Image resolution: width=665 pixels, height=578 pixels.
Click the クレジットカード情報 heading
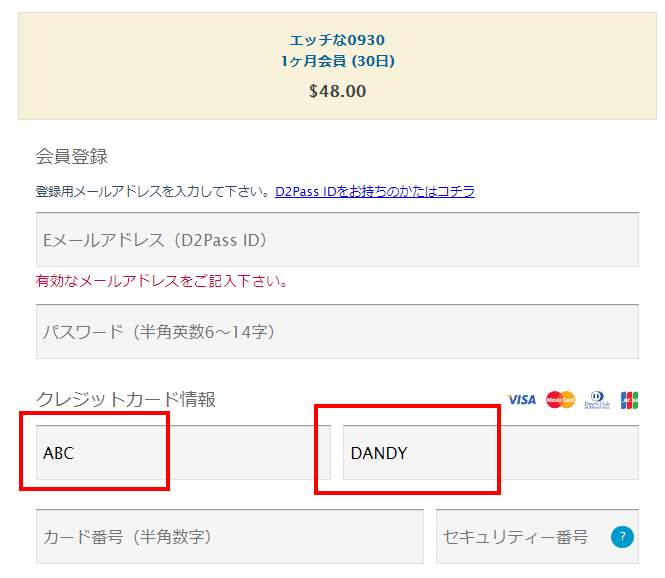(x=125, y=399)
